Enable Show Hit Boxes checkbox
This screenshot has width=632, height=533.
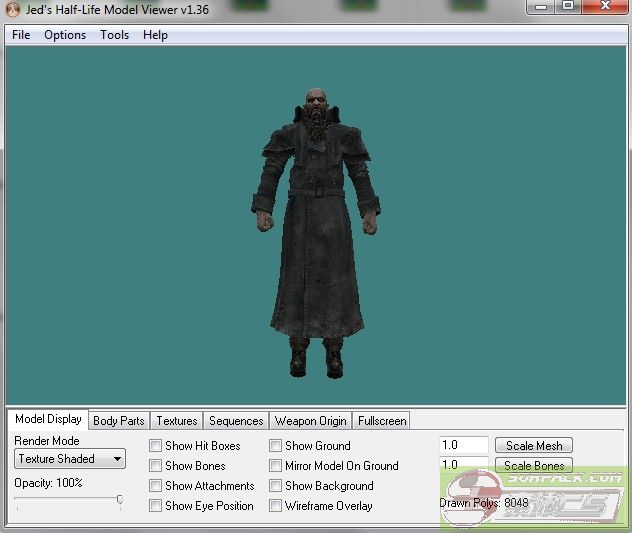[156, 446]
